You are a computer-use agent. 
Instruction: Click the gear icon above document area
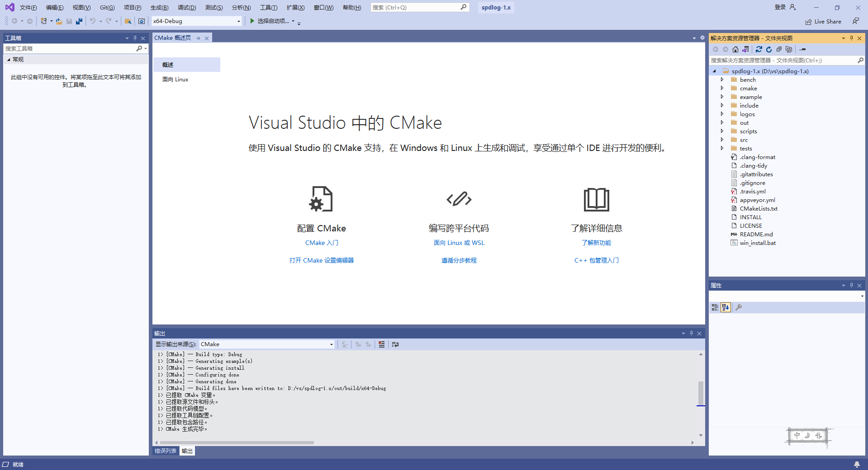[702, 38]
